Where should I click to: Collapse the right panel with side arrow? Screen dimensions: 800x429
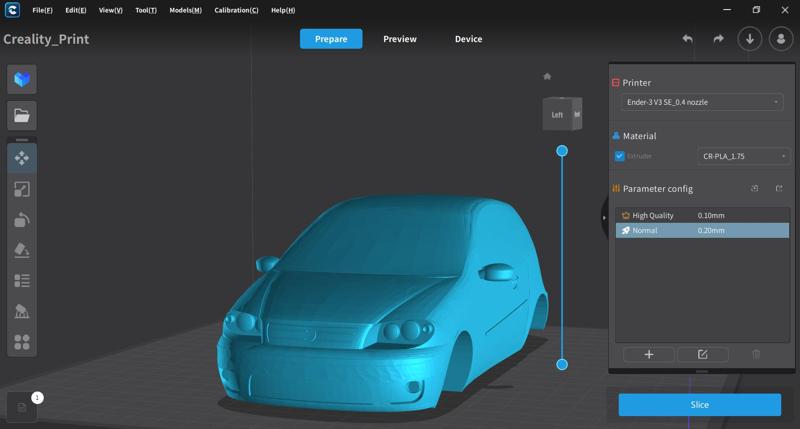click(604, 218)
